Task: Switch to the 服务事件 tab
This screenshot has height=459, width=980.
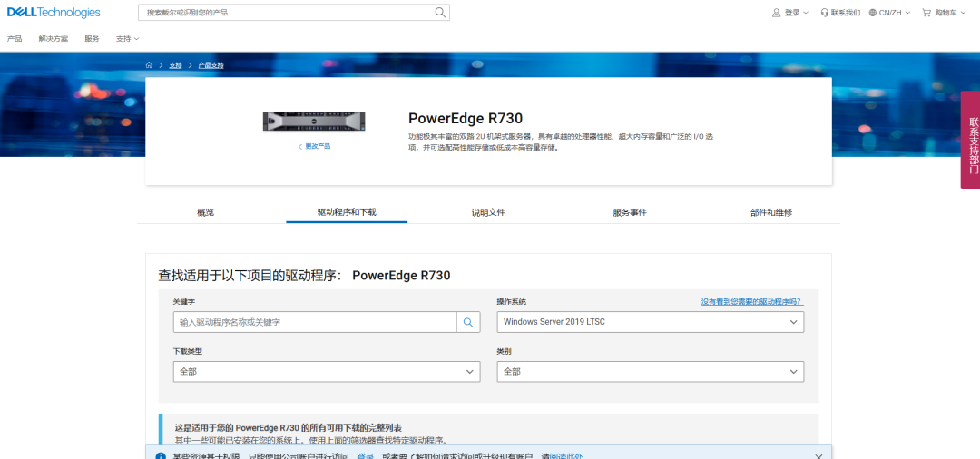Action: pyautogui.click(x=630, y=212)
